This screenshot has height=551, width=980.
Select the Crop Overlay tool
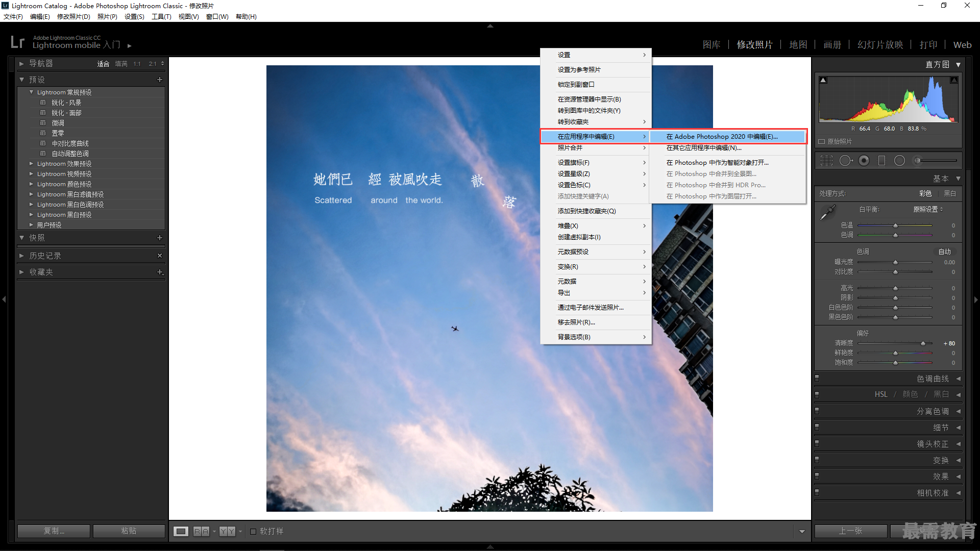pyautogui.click(x=826, y=161)
